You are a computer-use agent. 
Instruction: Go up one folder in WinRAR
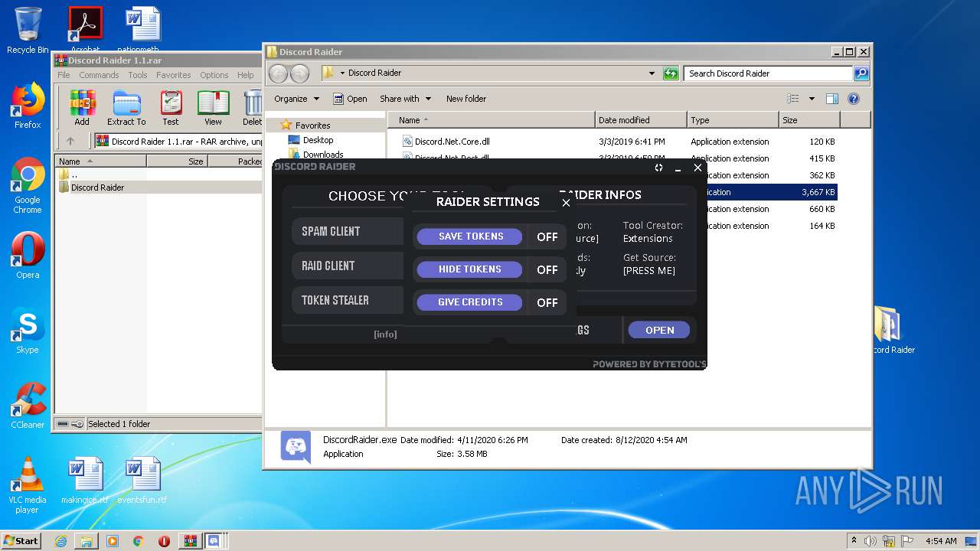70,141
